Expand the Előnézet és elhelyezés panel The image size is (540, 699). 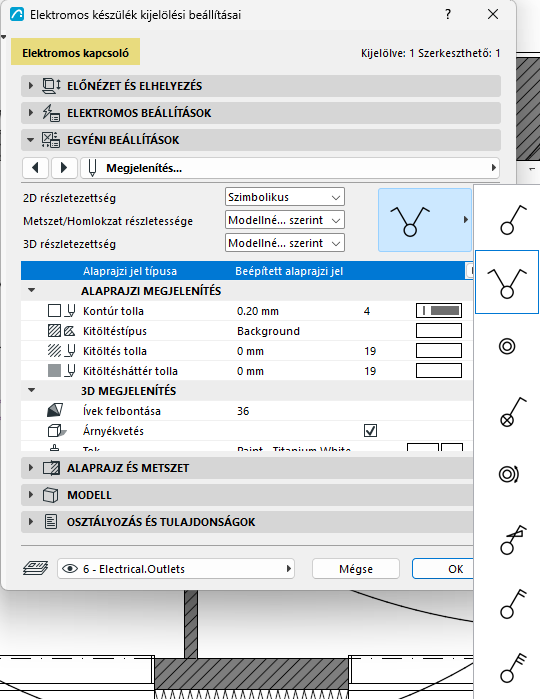point(31,86)
